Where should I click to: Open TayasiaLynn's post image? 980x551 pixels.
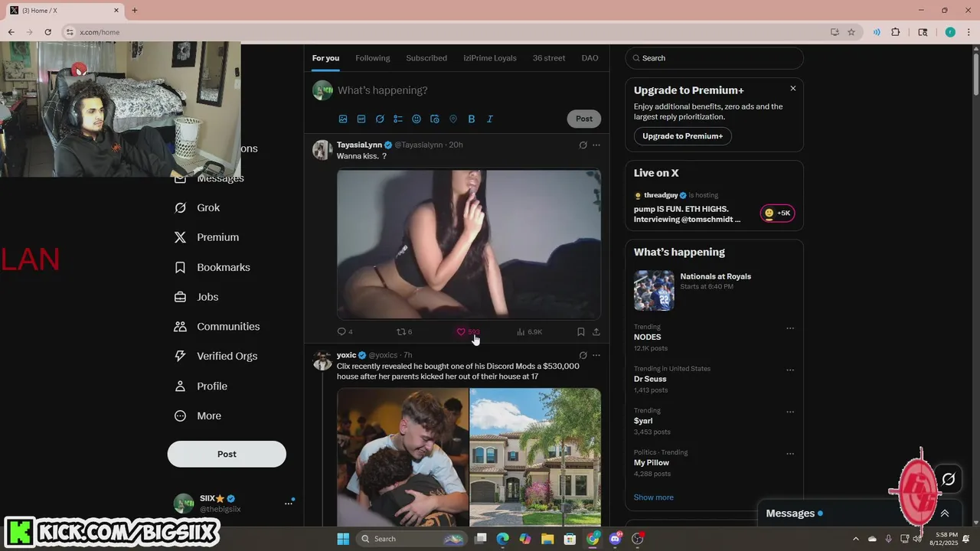point(469,244)
